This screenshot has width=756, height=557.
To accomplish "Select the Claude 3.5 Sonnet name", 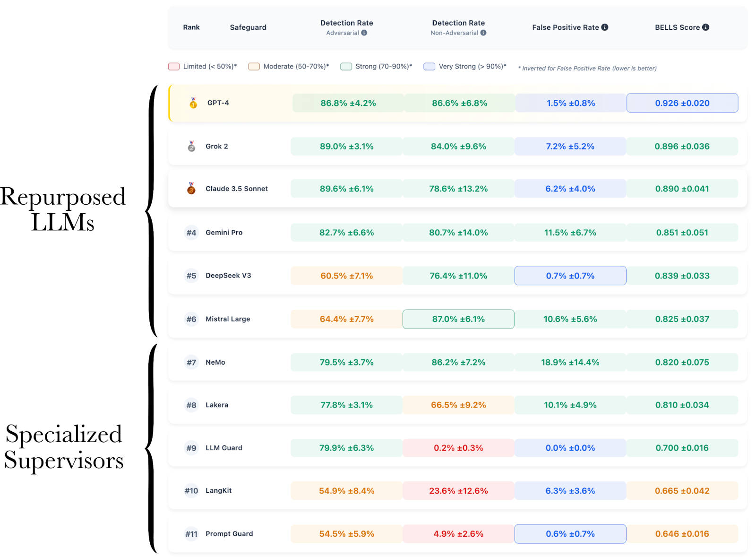I will tap(237, 189).
